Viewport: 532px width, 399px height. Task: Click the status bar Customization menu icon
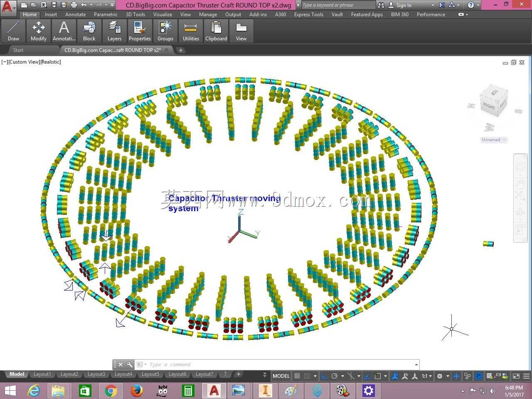[x=527, y=376]
